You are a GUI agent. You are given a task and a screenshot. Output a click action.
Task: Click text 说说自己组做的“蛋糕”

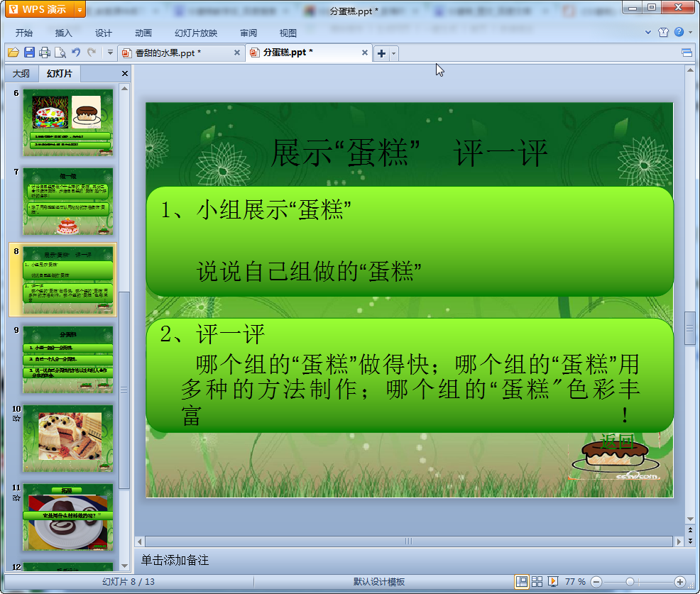pyautogui.click(x=309, y=271)
